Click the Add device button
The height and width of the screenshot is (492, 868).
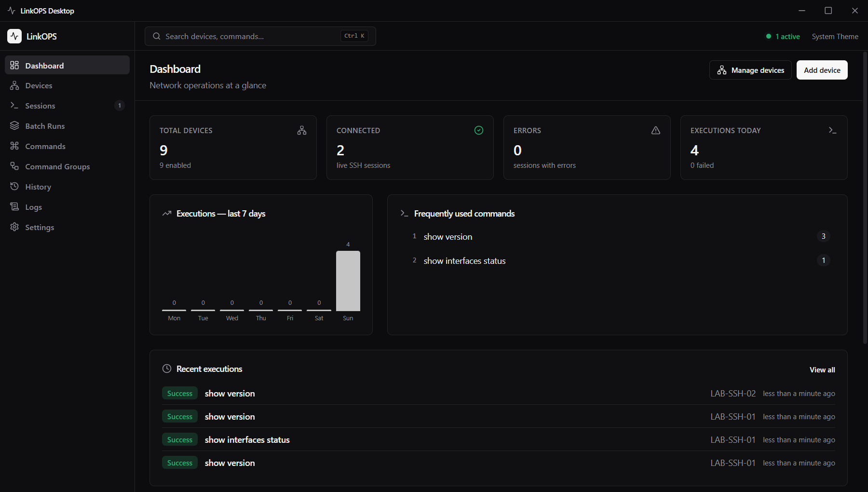pos(822,70)
